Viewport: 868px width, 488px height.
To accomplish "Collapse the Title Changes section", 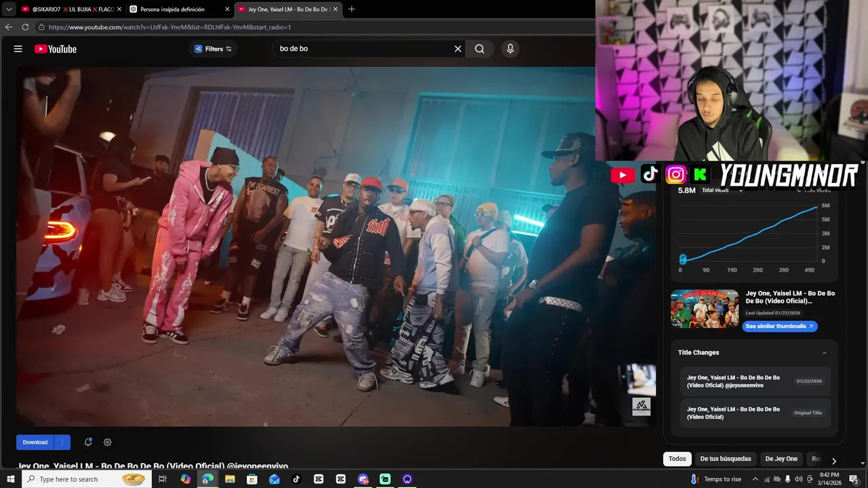I will pos(825,353).
